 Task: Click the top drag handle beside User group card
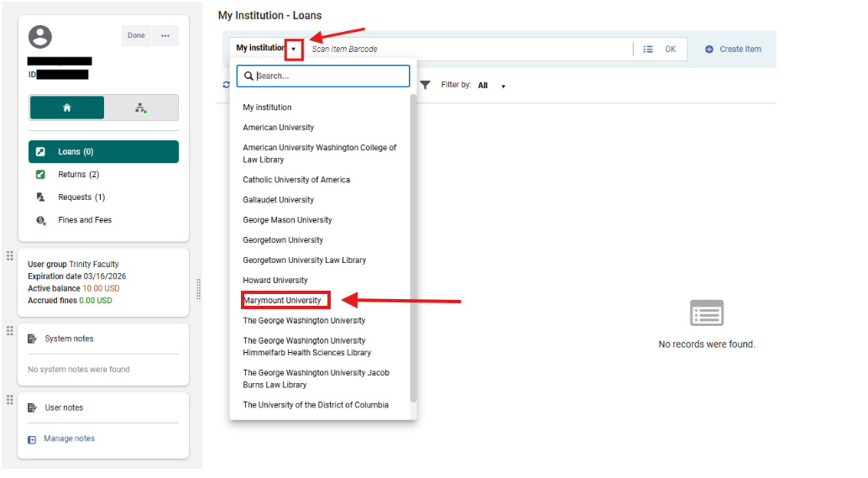pyautogui.click(x=10, y=255)
